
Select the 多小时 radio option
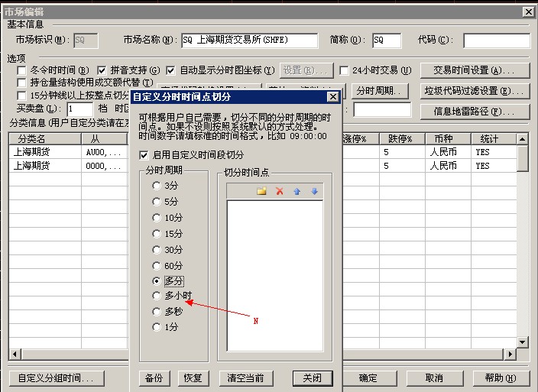click(157, 296)
